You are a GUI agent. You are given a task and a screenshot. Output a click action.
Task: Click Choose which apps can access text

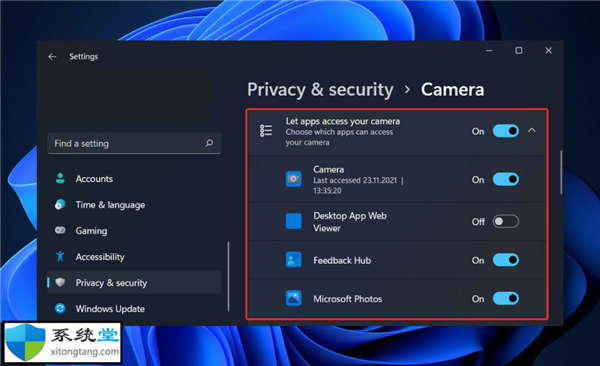coord(339,137)
